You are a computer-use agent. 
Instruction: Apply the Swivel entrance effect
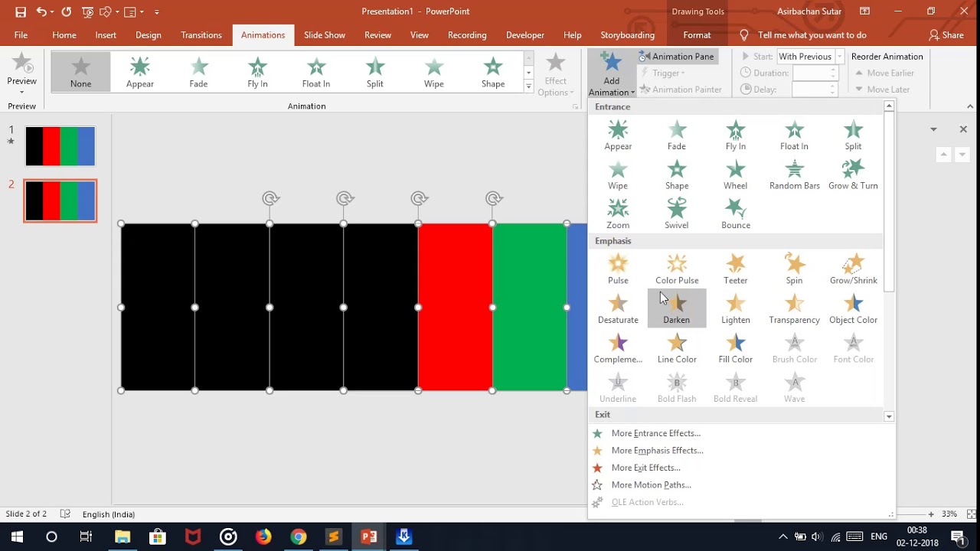pos(677,214)
